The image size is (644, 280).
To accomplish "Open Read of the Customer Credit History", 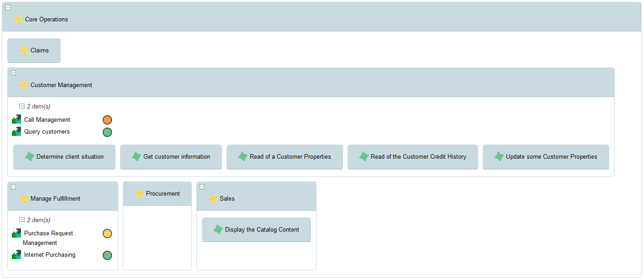I will click(412, 157).
